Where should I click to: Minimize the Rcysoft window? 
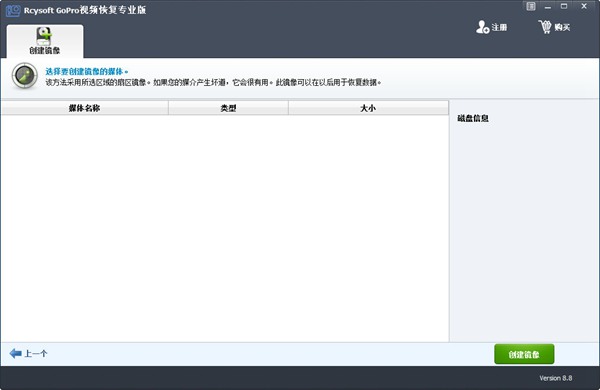tap(548, 7)
